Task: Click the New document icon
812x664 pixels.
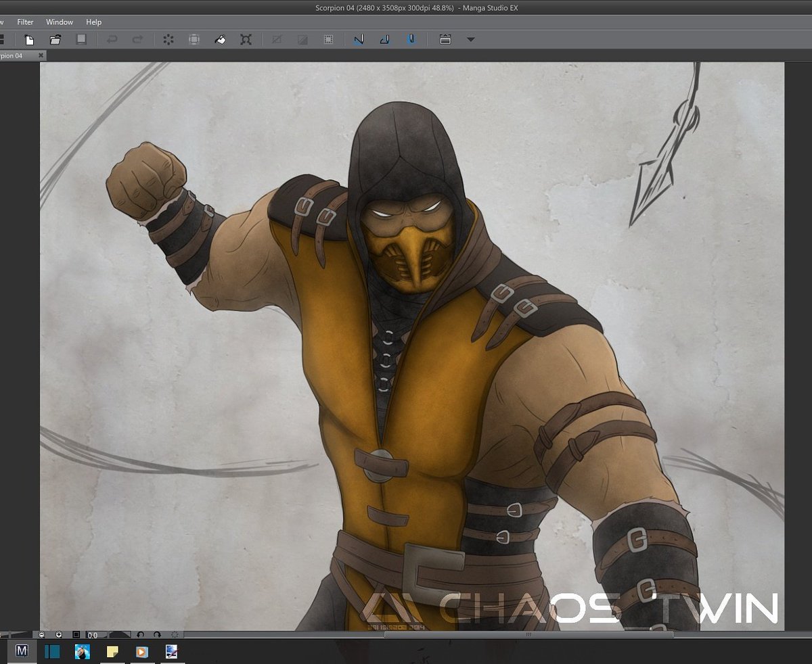Action: pos(29,40)
